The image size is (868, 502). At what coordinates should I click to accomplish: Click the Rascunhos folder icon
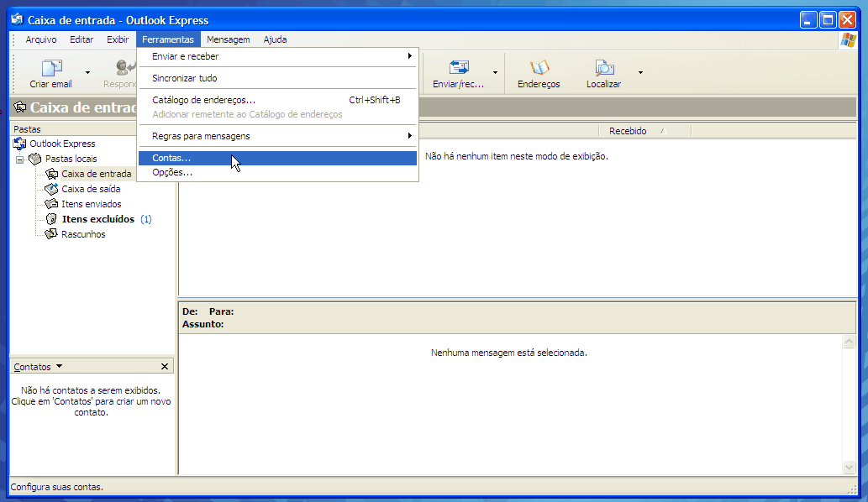coord(51,234)
